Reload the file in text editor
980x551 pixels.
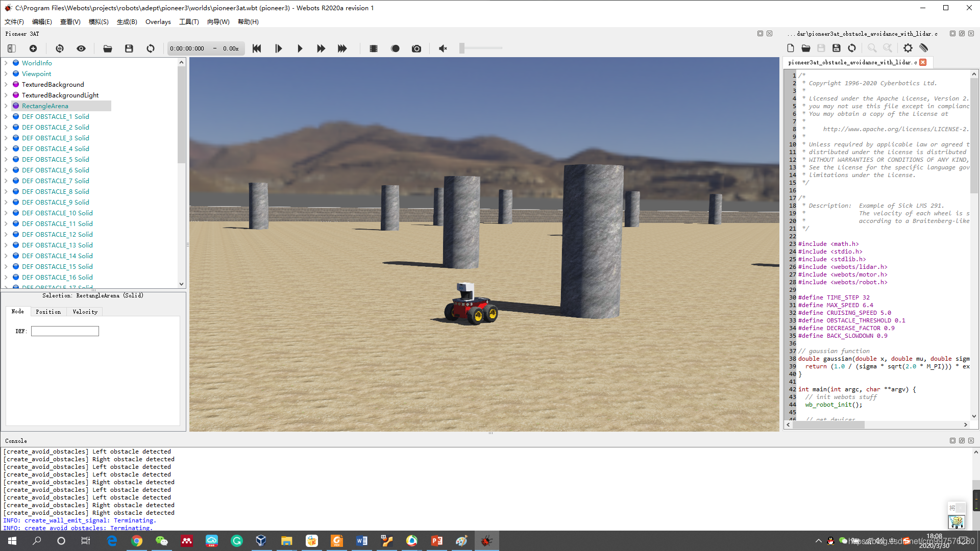pos(852,48)
